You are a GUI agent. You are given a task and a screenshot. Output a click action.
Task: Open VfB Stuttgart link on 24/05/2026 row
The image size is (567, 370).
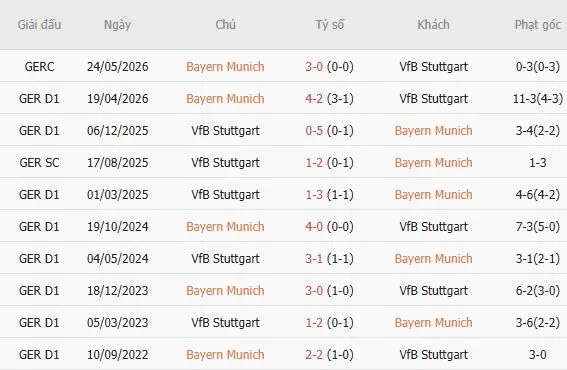coord(434,67)
